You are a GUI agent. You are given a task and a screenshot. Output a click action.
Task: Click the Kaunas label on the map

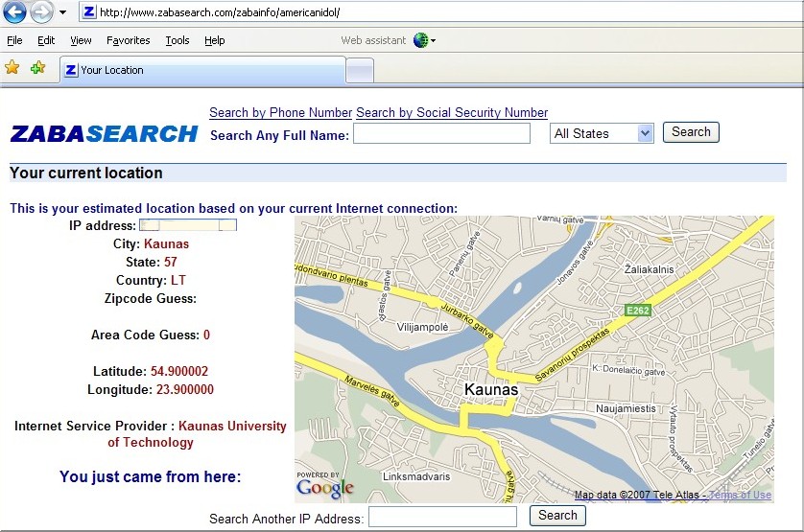pos(491,389)
